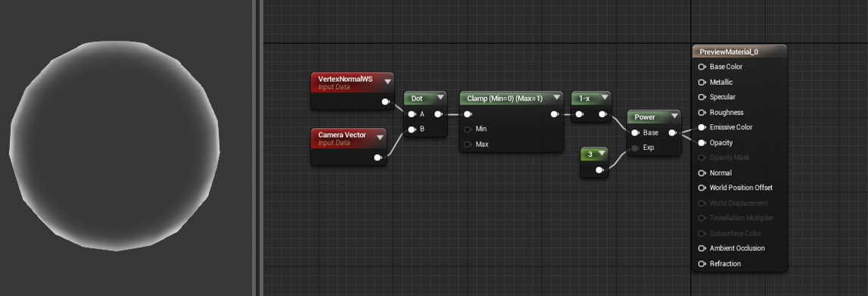This screenshot has height=296, width=868.
Task: Click the Clamp node's Min input pin
Action: click(468, 129)
